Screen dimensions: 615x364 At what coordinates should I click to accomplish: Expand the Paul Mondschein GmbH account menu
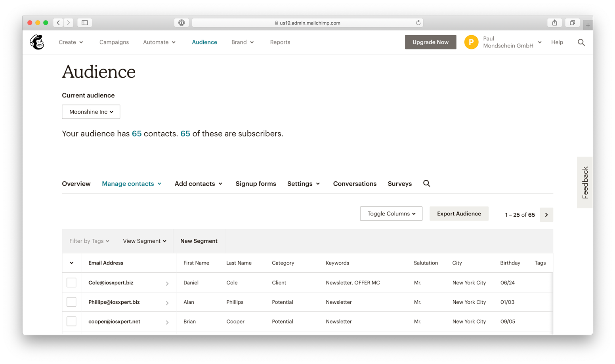pyautogui.click(x=512, y=42)
